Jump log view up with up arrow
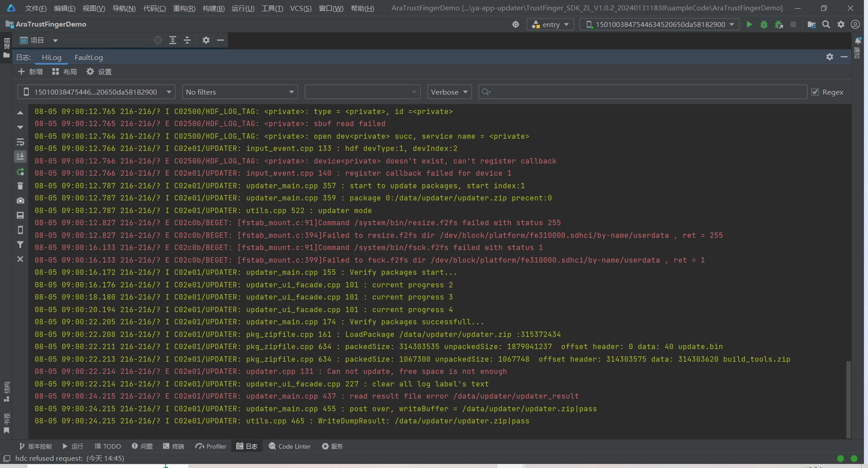 (x=20, y=113)
